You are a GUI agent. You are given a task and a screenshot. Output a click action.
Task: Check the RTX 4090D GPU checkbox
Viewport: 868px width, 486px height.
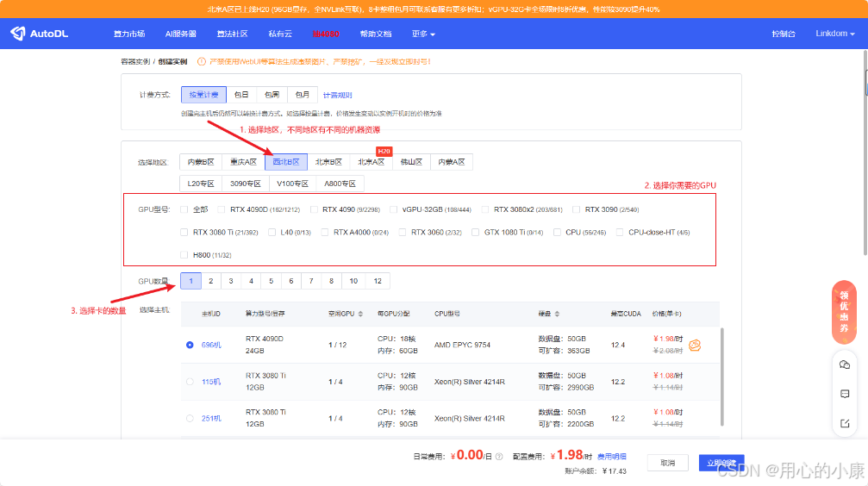tap(222, 209)
